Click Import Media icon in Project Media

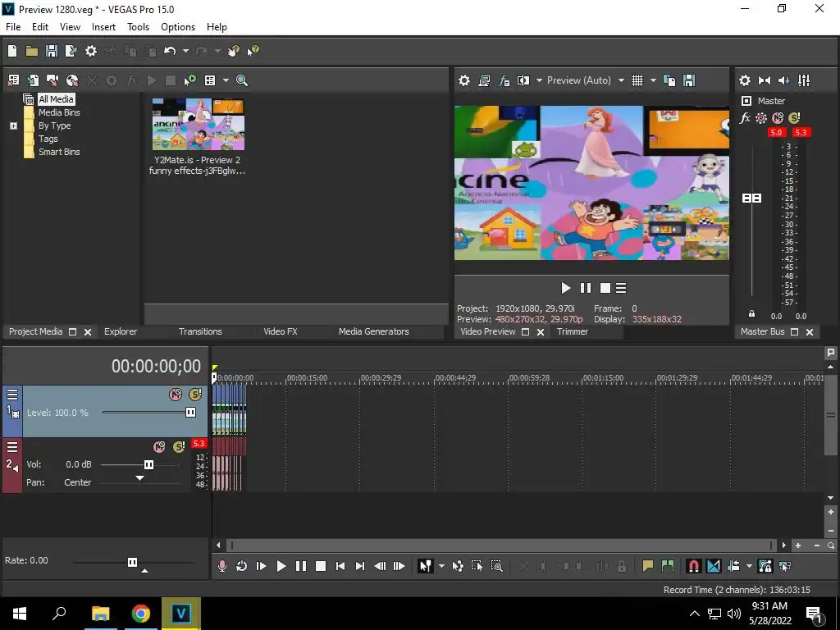(x=13, y=80)
